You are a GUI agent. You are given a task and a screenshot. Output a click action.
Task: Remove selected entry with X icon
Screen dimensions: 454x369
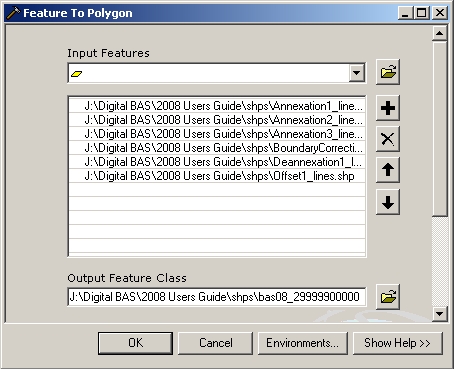pos(388,139)
